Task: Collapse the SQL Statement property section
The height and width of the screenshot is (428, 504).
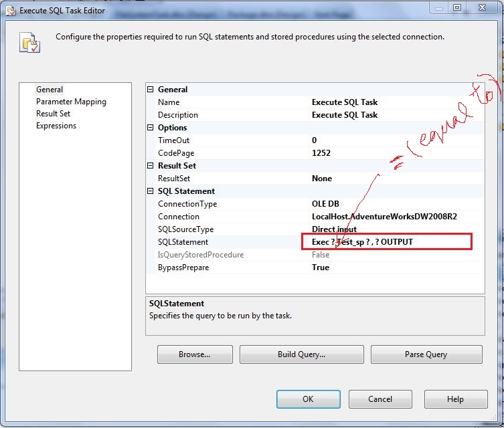Action: (x=151, y=191)
